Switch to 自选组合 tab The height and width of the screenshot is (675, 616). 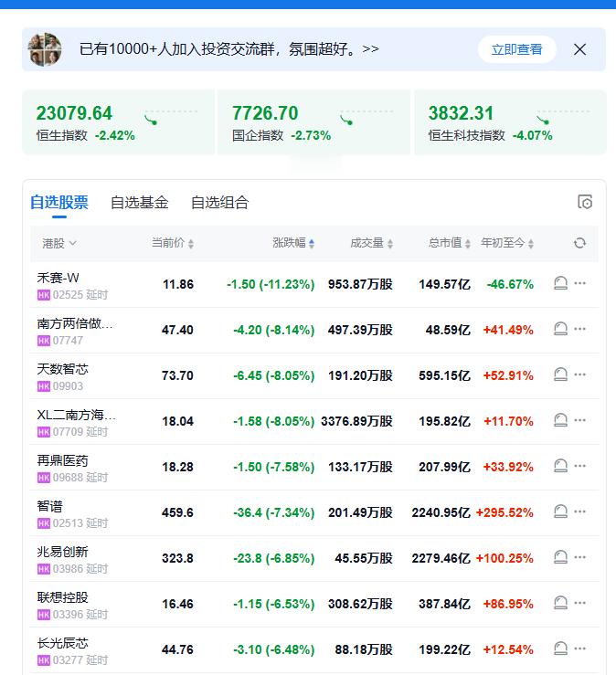tap(219, 203)
